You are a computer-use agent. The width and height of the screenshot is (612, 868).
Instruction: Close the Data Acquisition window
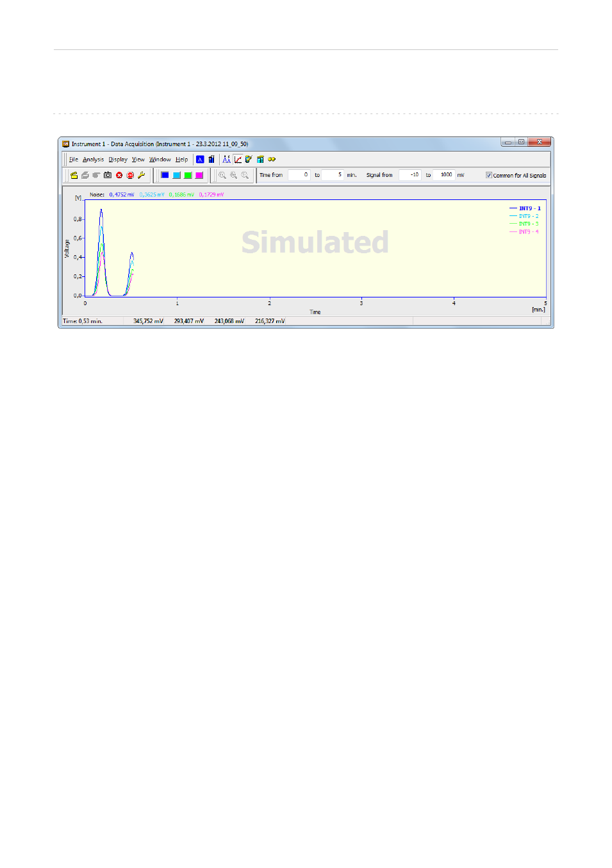(x=540, y=142)
